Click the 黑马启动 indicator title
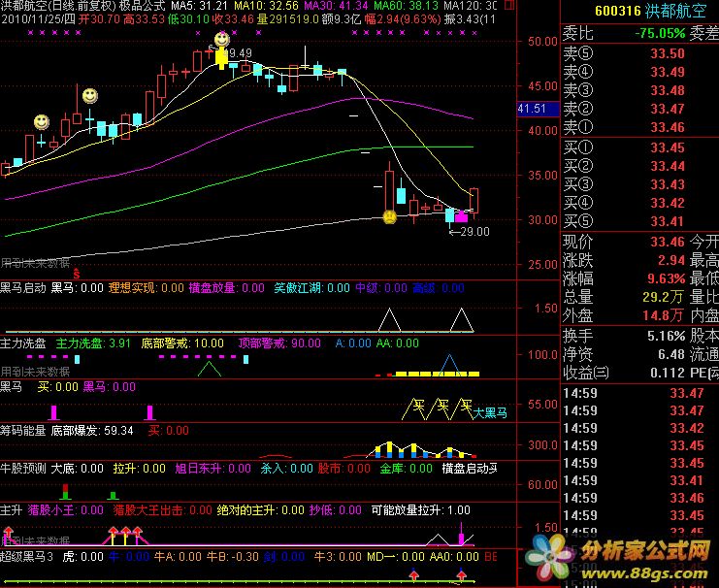Screen dimensions: 719x588 (23, 288)
